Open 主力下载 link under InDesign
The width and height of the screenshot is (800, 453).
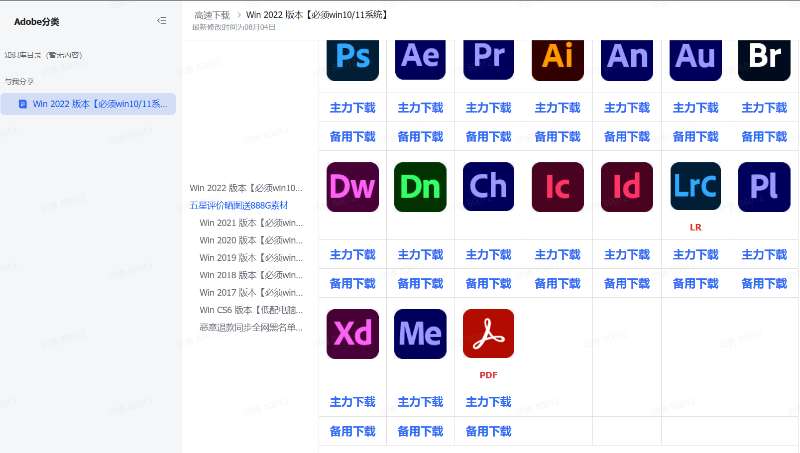click(627, 255)
